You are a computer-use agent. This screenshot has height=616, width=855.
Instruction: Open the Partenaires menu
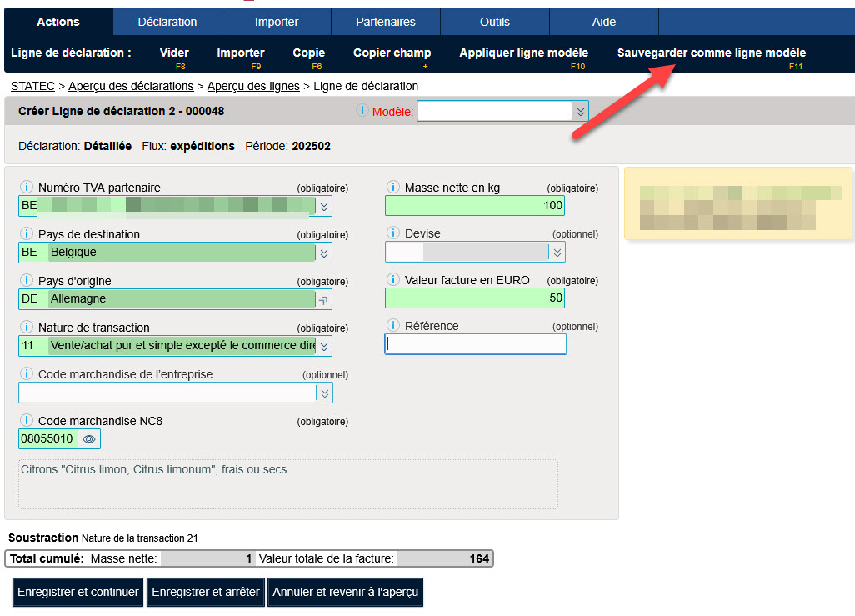(x=386, y=22)
